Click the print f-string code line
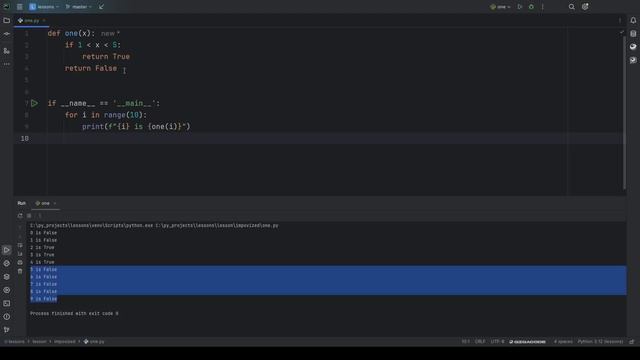Image resolution: width=640 pixels, height=360 pixels. pyautogui.click(x=136, y=127)
